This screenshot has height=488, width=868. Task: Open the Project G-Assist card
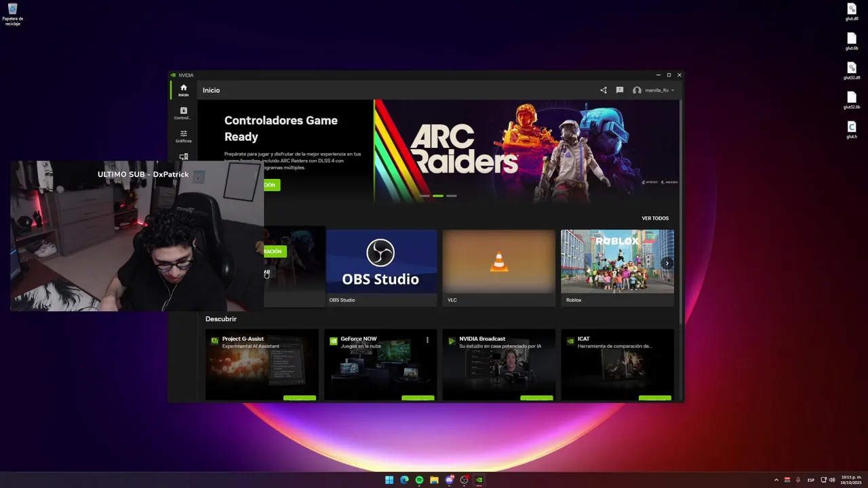pyautogui.click(x=262, y=365)
